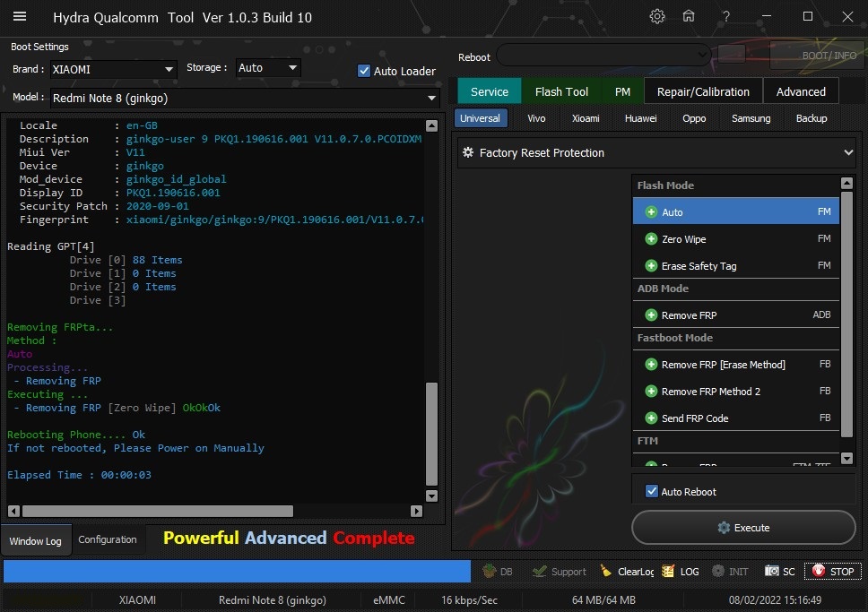Collapse the Factory Reset Protection section chevron

point(848,152)
